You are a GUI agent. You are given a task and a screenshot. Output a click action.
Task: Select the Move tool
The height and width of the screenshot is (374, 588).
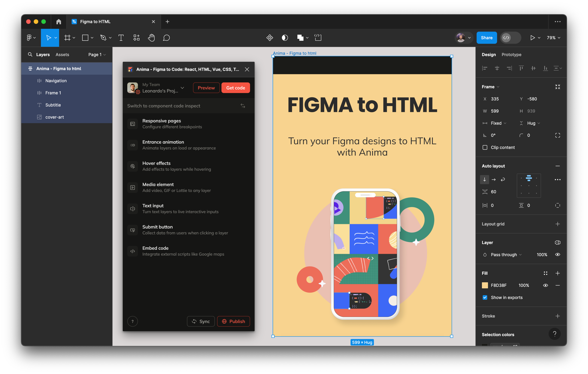point(49,38)
